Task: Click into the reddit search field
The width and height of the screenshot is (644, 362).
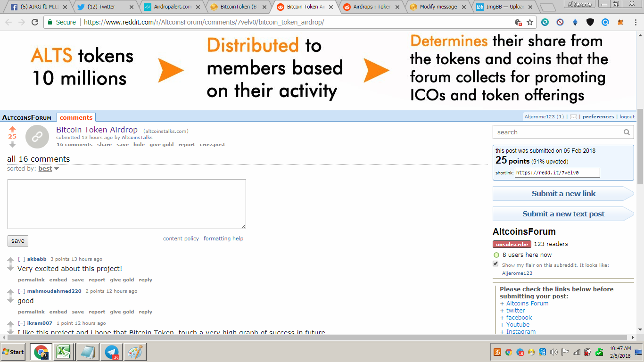Action: 559,132
